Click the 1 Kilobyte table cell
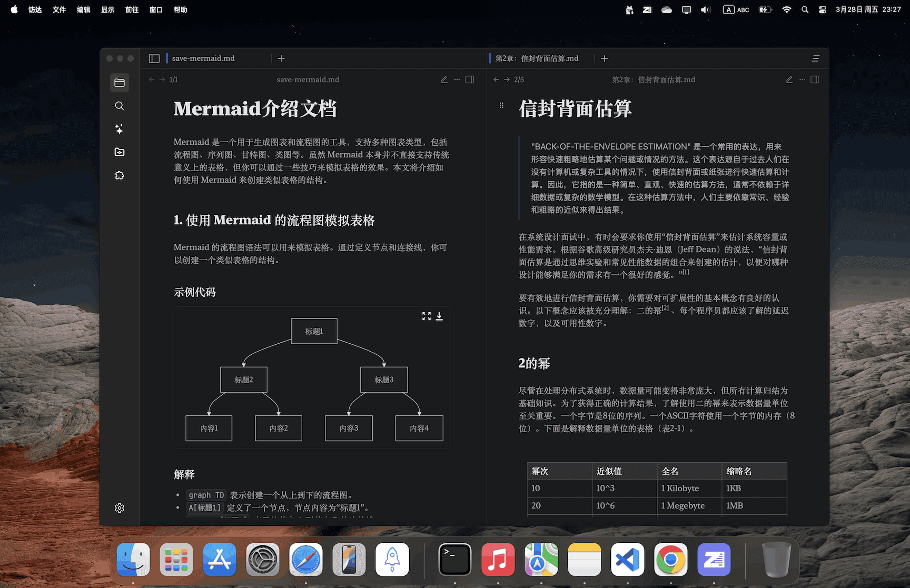910x588 pixels. (x=689, y=488)
